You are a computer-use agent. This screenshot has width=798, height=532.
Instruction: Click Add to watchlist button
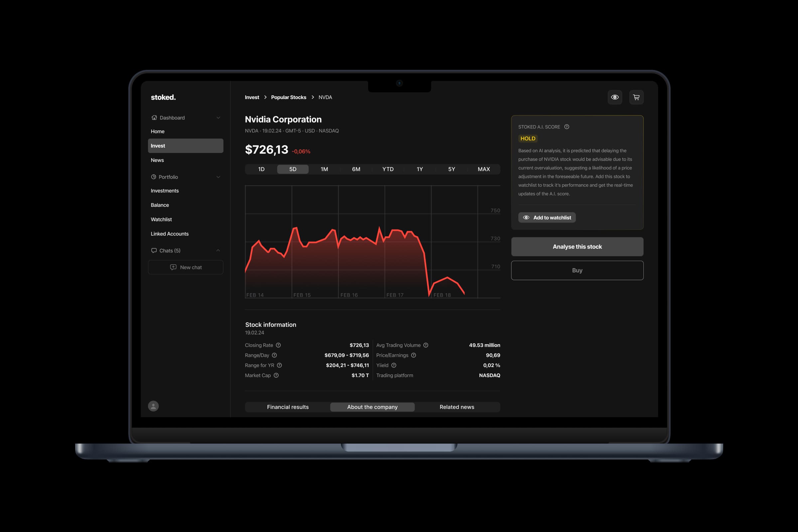click(x=547, y=217)
